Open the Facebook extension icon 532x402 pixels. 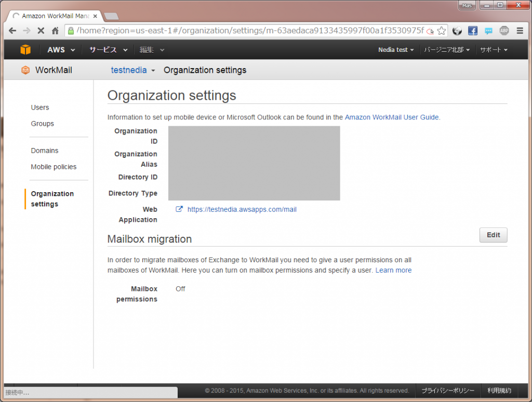(x=473, y=31)
